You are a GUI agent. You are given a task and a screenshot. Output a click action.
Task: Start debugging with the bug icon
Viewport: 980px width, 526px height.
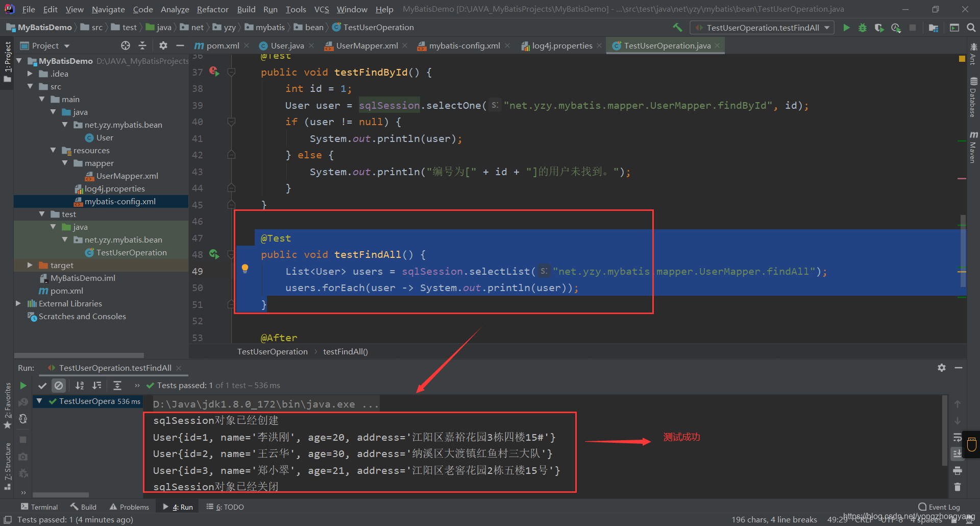(863, 28)
